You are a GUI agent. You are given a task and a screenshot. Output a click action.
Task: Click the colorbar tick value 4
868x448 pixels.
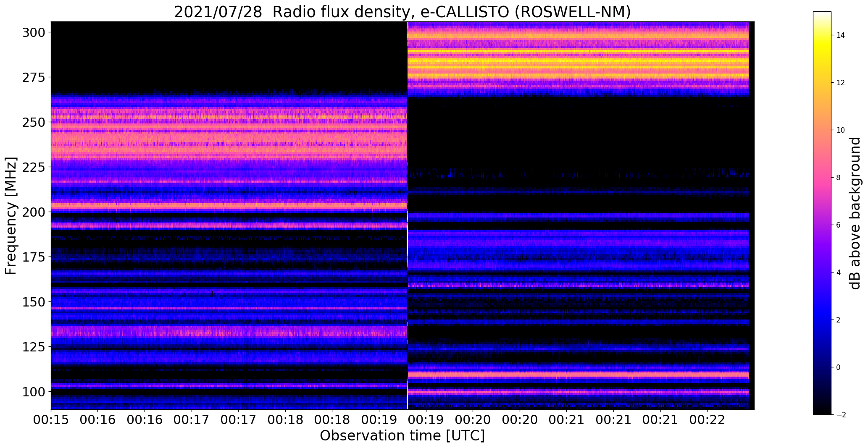[x=839, y=272]
